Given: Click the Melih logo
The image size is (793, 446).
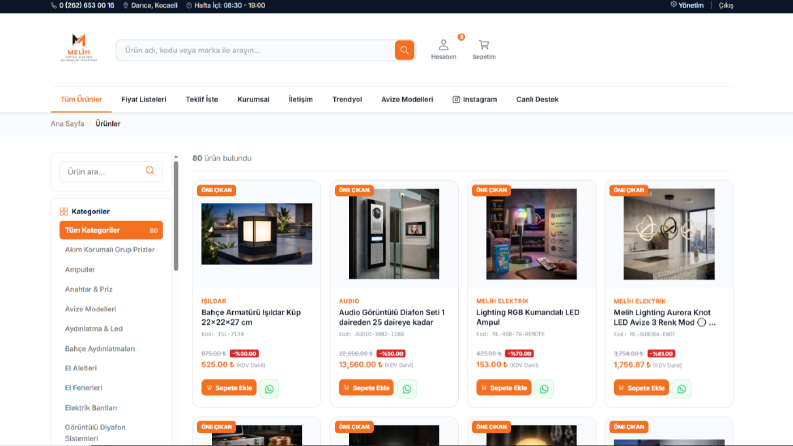Looking at the screenshot, I should pos(78,48).
